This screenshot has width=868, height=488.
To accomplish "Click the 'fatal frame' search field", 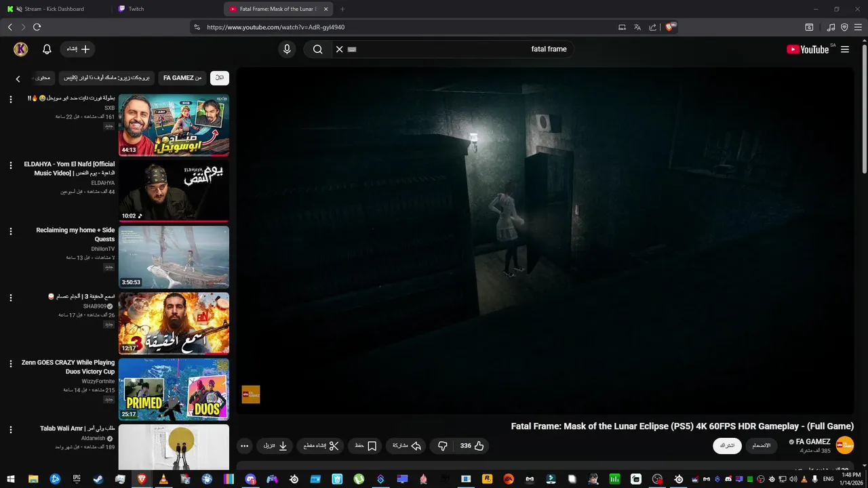I will tap(454, 49).
